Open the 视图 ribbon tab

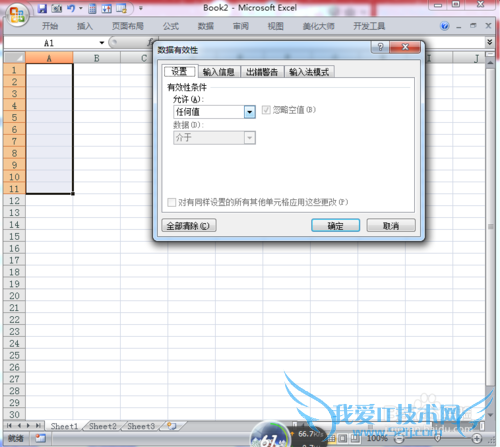pos(276,26)
